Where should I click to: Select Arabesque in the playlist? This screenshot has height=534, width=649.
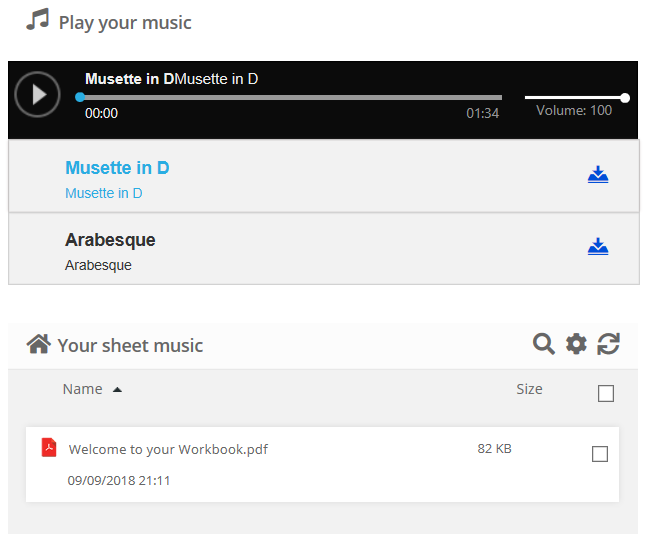(x=110, y=240)
